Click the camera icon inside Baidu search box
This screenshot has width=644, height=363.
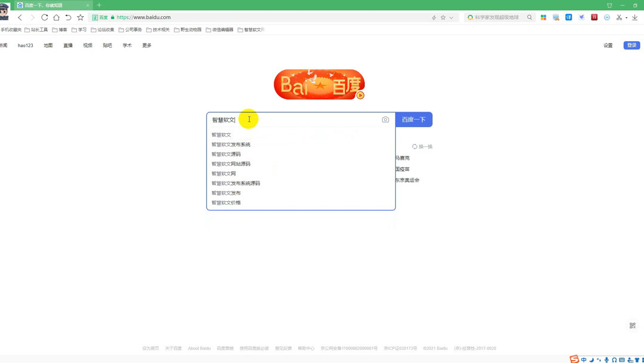coord(385,119)
